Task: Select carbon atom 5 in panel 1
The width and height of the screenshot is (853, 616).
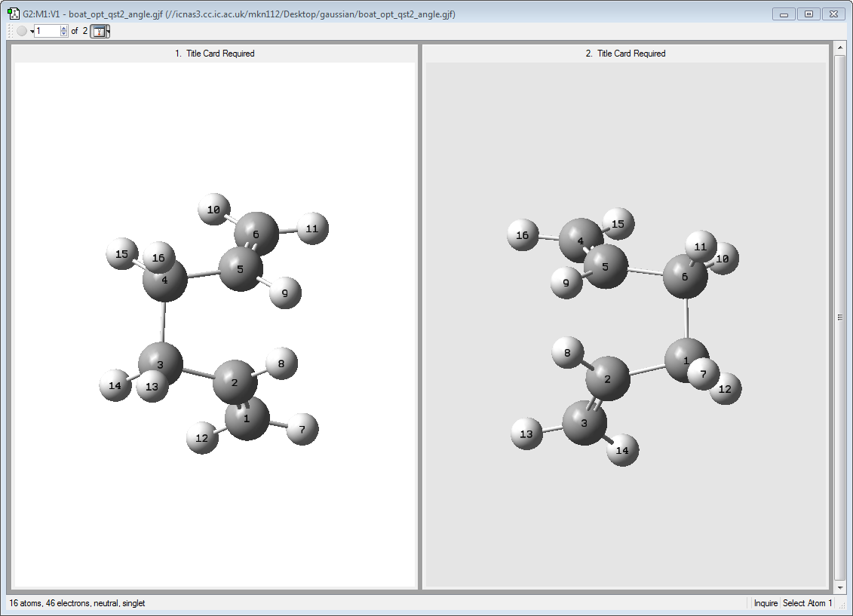Action: point(240,270)
